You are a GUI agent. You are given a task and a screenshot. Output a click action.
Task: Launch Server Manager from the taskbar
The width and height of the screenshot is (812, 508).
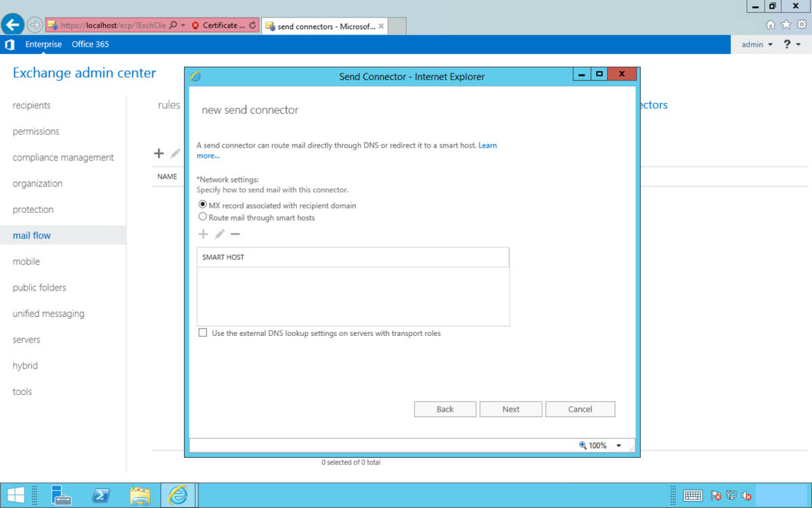61,495
